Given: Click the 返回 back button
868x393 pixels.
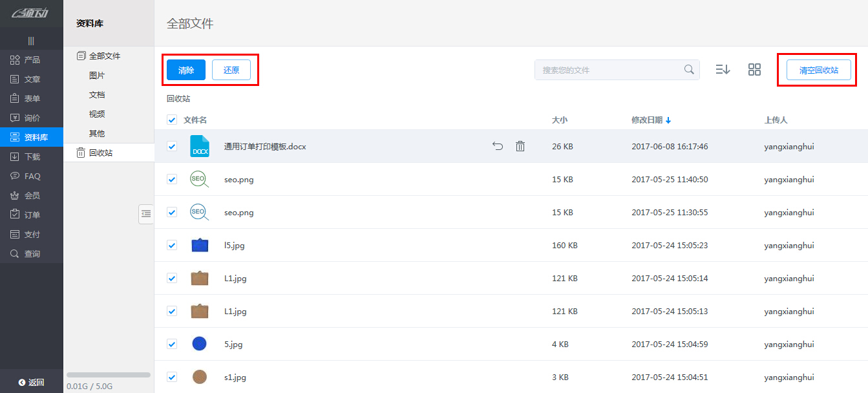Looking at the screenshot, I should [x=32, y=382].
